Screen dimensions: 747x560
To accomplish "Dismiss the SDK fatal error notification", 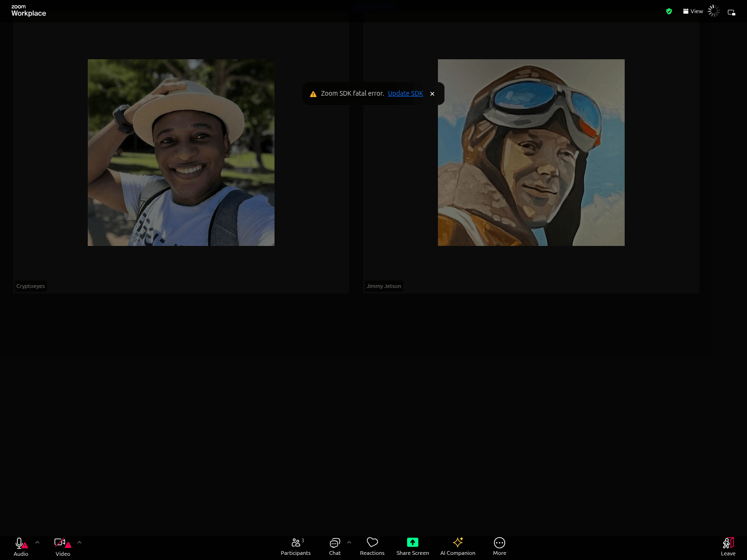I will (432, 94).
